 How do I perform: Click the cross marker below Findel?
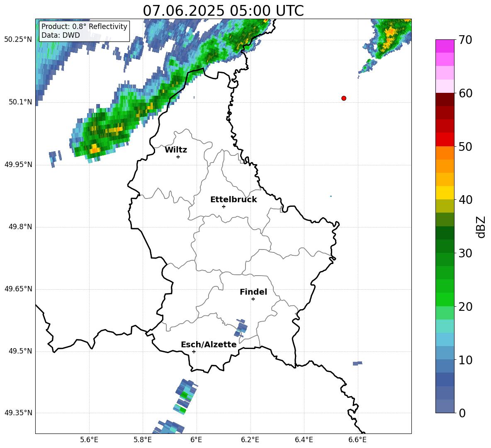(253, 299)
